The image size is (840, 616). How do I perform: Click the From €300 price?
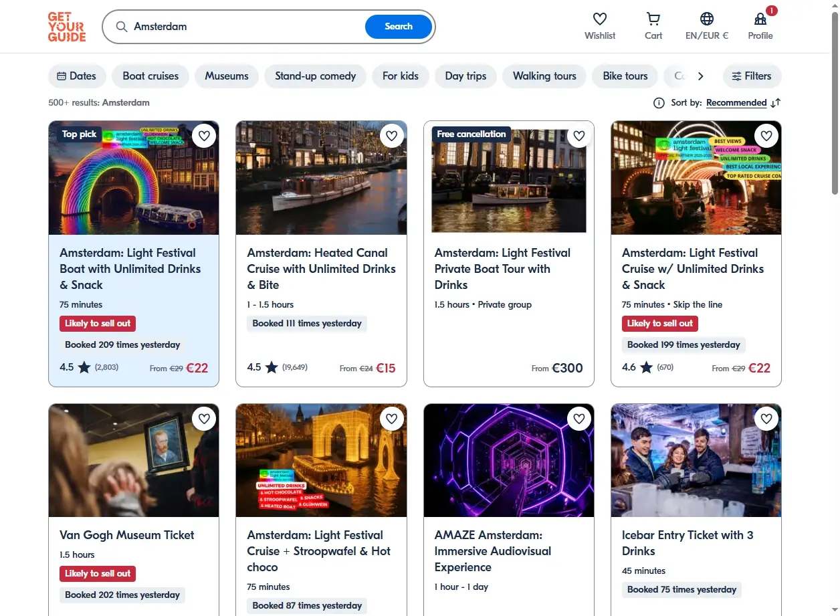click(x=557, y=368)
